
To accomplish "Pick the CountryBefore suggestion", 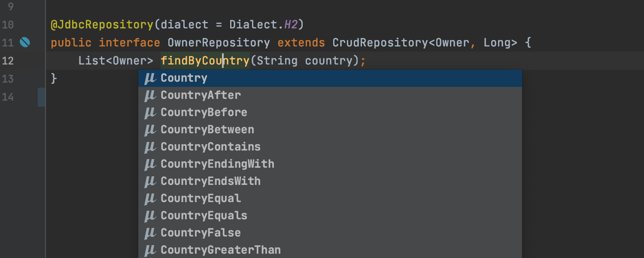I will pyautogui.click(x=330, y=113).
